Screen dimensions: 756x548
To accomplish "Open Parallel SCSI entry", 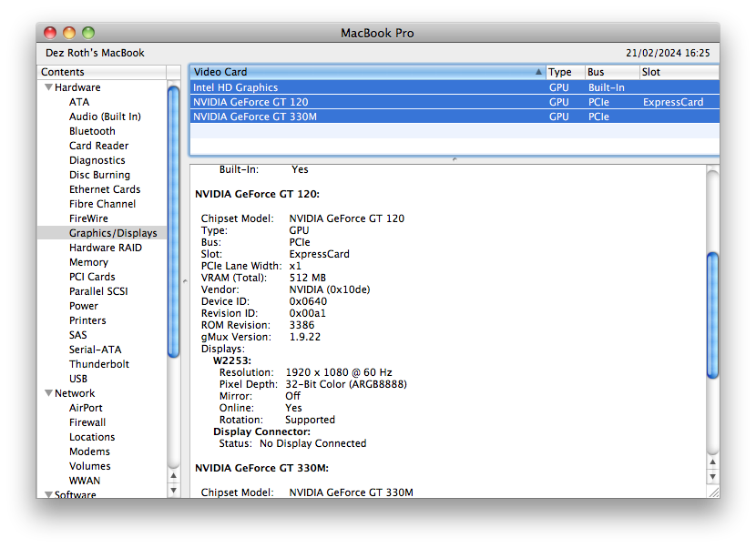I will pos(98,291).
